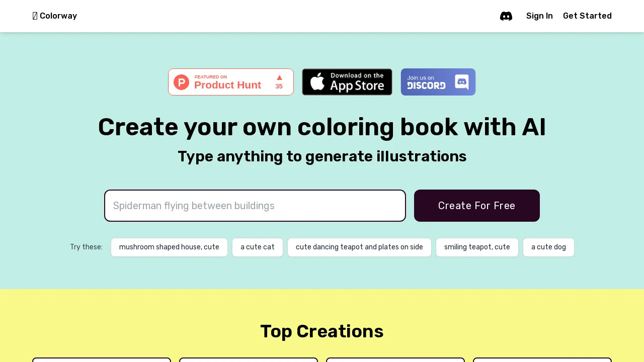
Task: Click Download on the App Store
Action: (347, 81)
